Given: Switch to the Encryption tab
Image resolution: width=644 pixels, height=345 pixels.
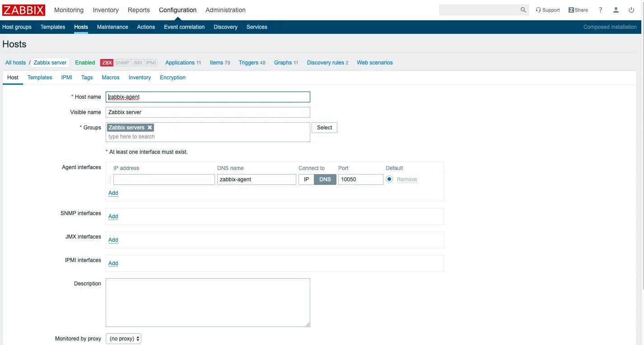Looking at the screenshot, I should pyautogui.click(x=173, y=78).
